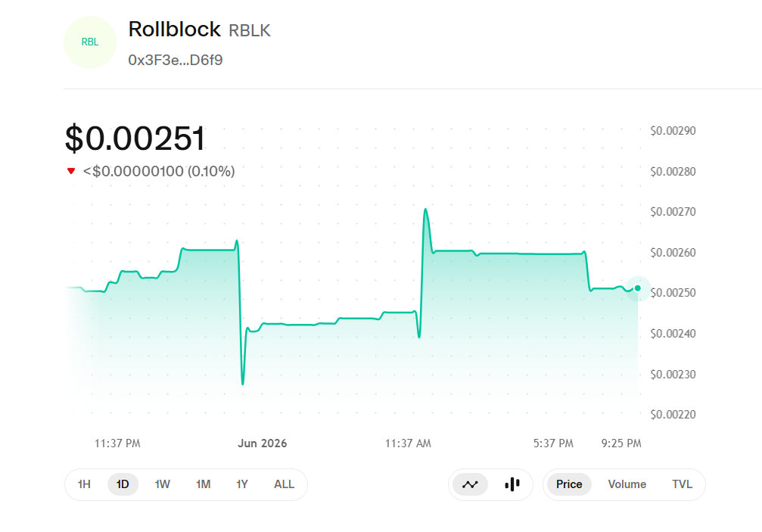Viewport: 762px width, 532px height.
Task: Click the red down arrow change indicator
Action: (71, 171)
